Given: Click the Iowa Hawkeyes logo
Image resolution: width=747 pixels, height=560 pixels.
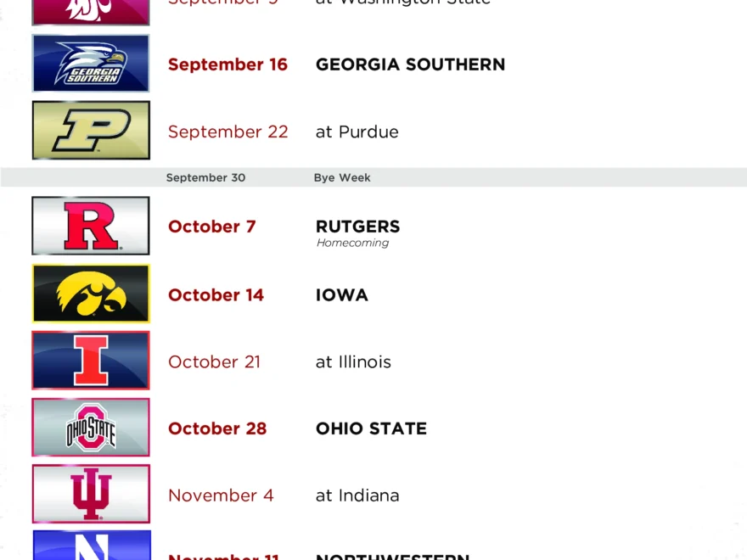Looking at the screenshot, I should (91, 294).
